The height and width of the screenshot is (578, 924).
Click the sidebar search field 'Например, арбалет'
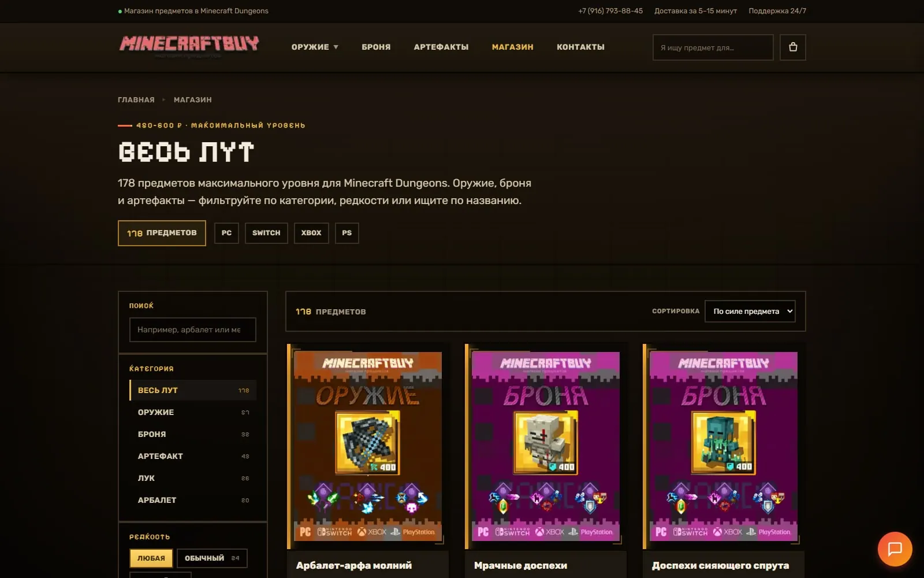tap(192, 329)
